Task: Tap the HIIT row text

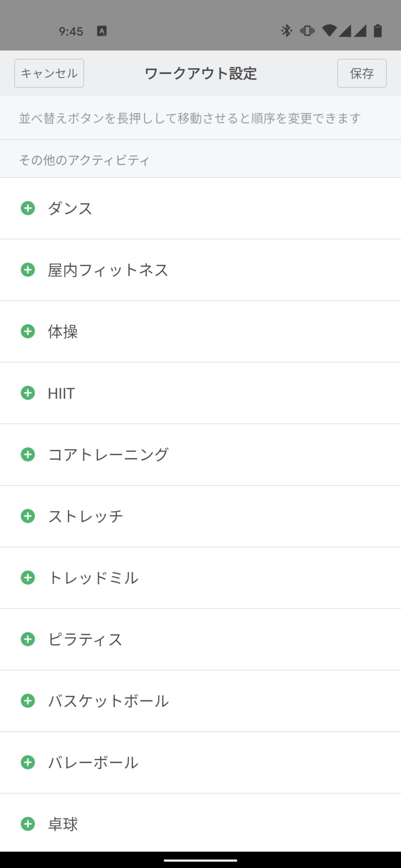Action: [62, 393]
